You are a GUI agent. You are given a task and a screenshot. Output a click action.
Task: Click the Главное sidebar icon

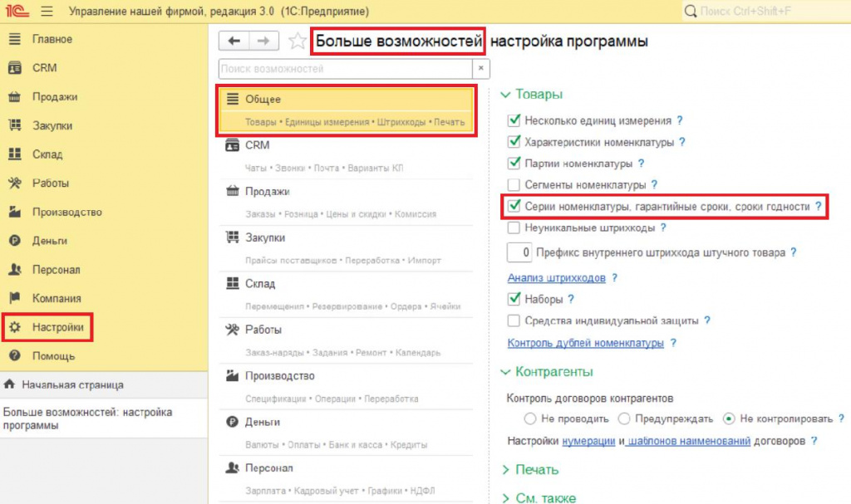[x=15, y=38]
